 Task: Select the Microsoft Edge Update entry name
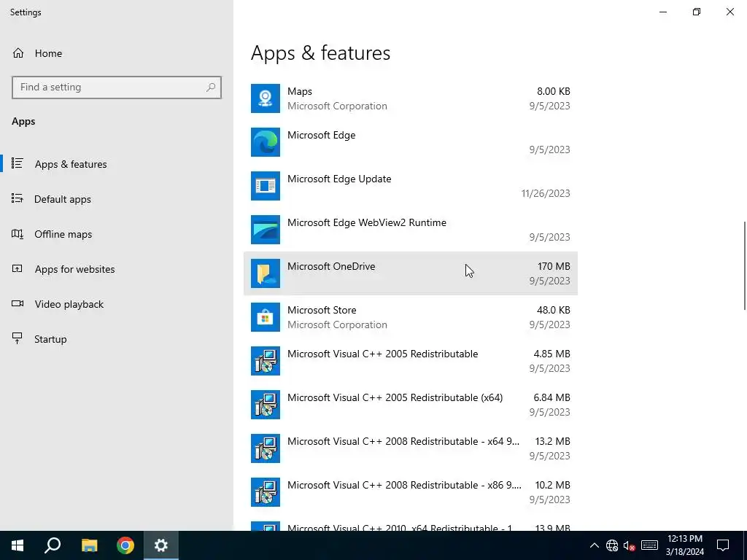pyautogui.click(x=339, y=179)
